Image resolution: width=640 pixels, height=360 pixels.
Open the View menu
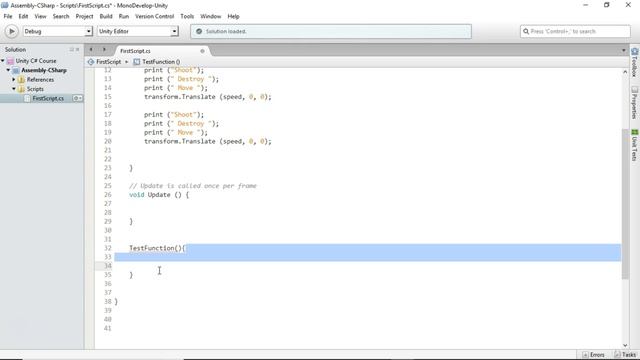pyautogui.click(x=40, y=16)
